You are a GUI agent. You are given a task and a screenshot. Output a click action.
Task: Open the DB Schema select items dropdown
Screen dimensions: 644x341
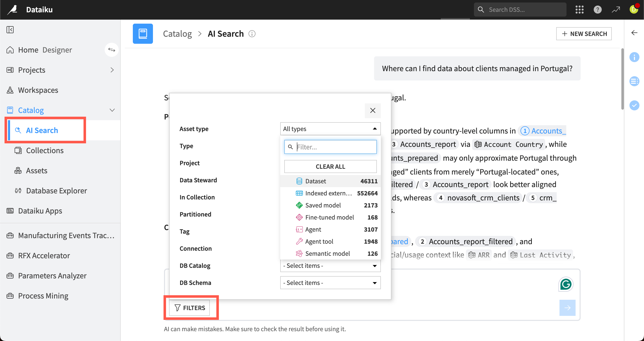[330, 283]
